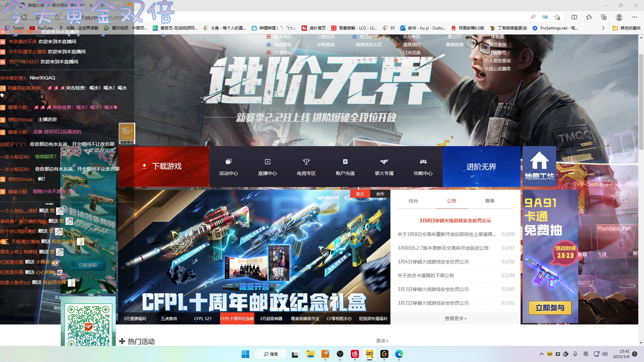Open Microsoft Edge taskbar icon
The width and height of the screenshot is (644, 362).
[399, 354]
